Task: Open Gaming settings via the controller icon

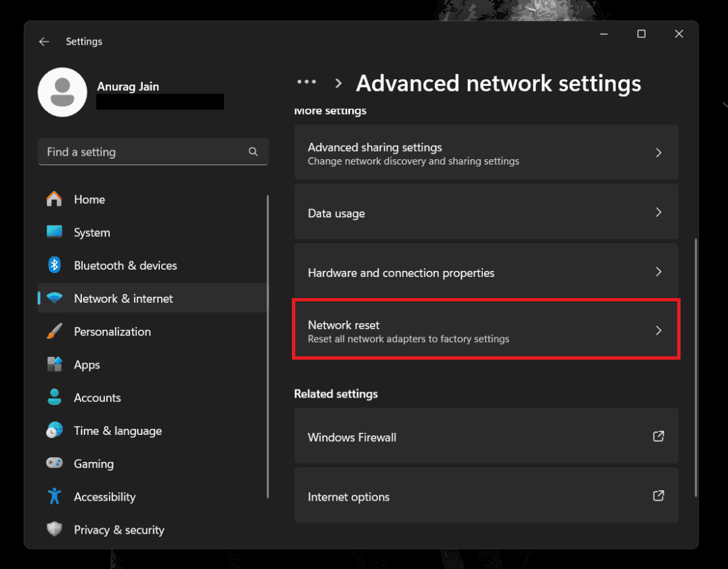Action: [53, 463]
